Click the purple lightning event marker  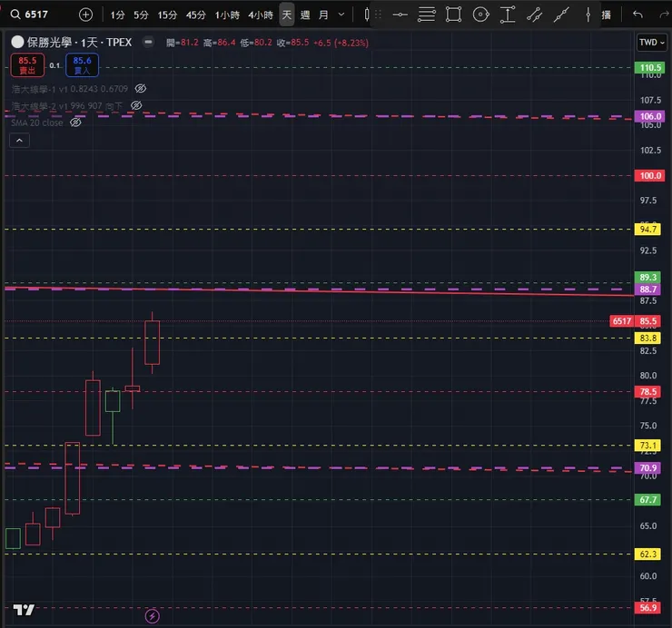(x=153, y=616)
